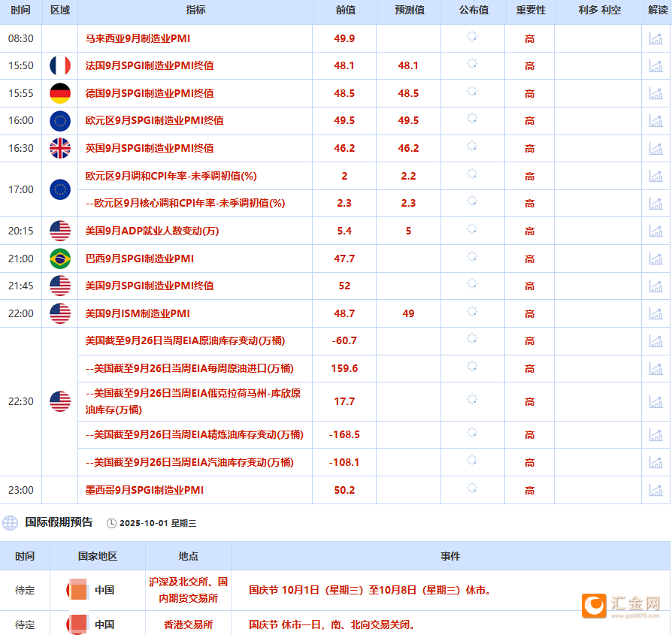Open 墨西哥9月SPGI制造业PMI link

pos(144,490)
